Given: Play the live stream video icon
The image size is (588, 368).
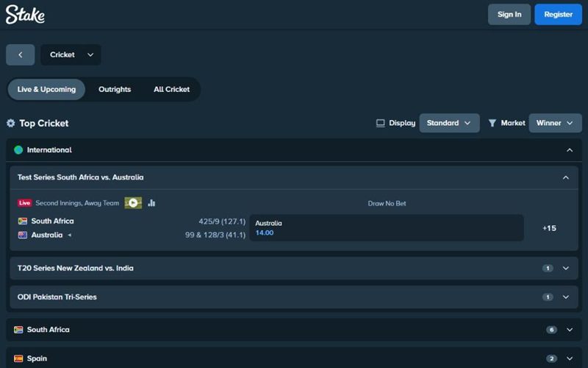Looking at the screenshot, I should point(133,203).
